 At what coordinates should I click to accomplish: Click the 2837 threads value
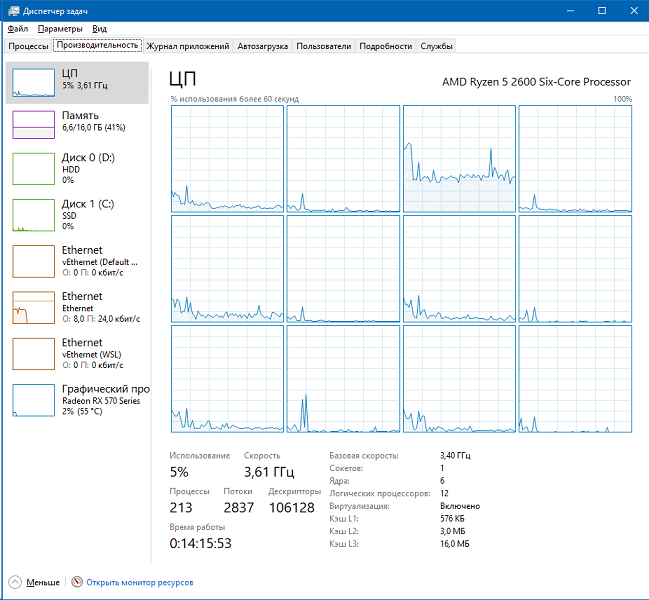[x=239, y=507]
